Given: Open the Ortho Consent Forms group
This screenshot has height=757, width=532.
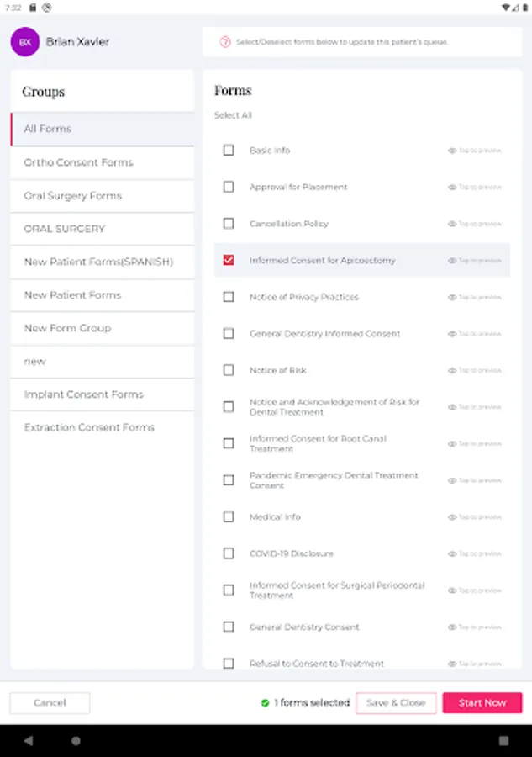Looking at the screenshot, I should coord(78,162).
